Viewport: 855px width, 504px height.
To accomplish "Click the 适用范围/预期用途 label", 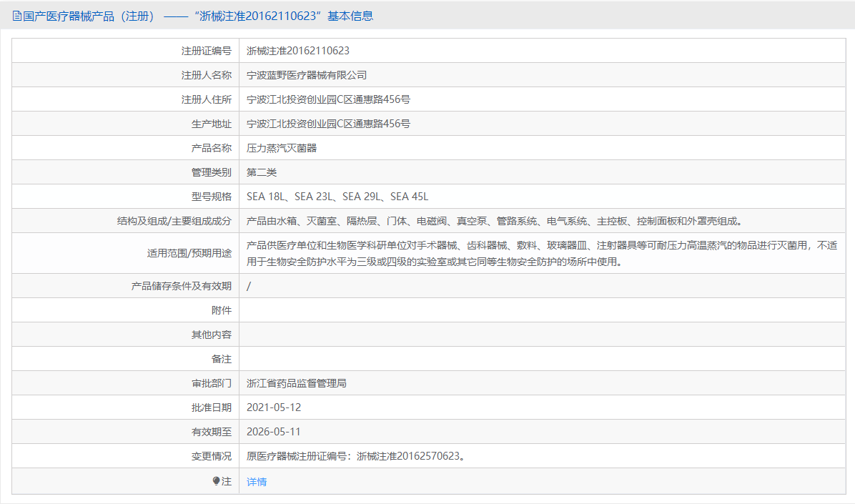I will pos(189,253).
